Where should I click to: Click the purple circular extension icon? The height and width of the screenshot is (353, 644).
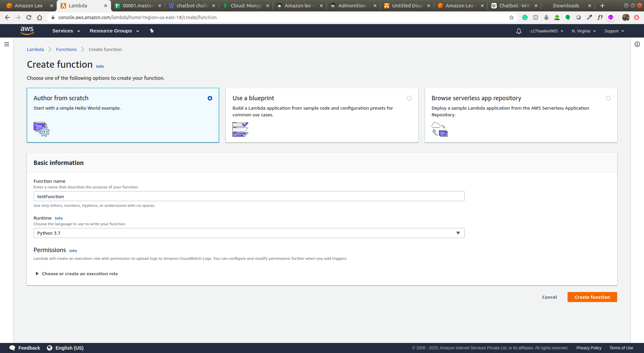[x=611, y=17]
